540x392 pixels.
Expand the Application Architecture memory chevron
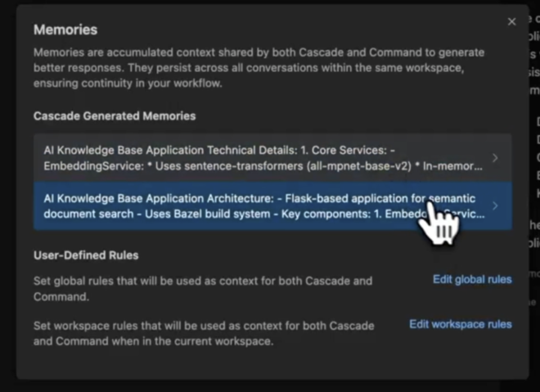(495, 206)
